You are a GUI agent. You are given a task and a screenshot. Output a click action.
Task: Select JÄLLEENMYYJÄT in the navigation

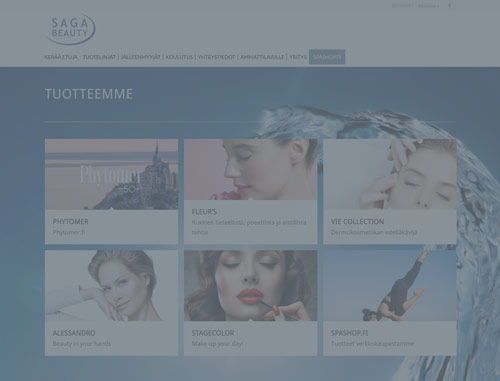click(x=141, y=57)
